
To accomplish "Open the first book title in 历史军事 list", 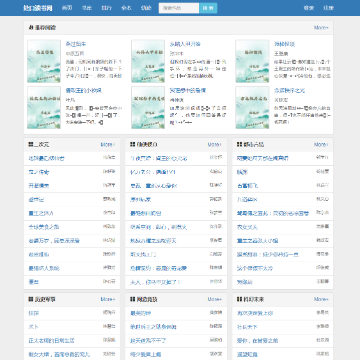I will (x=34, y=313).
